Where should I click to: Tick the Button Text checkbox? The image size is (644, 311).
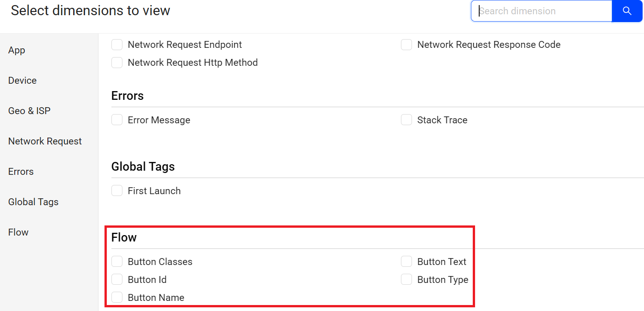point(406,262)
